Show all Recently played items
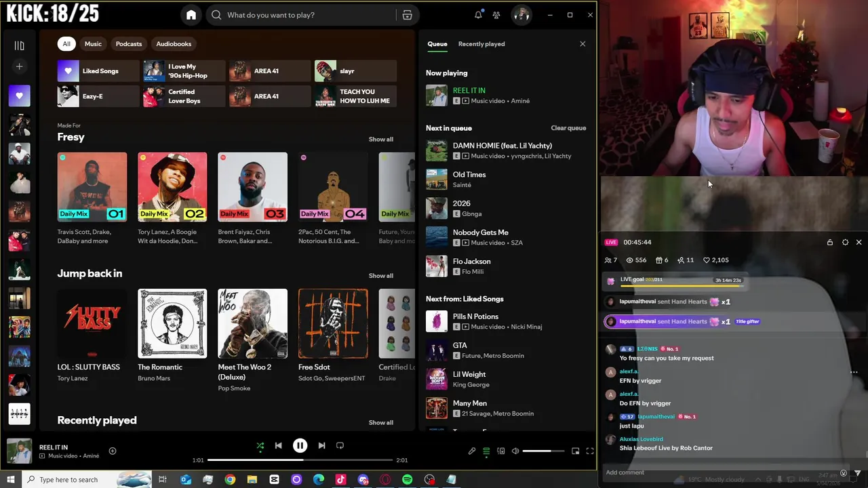The width and height of the screenshot is (868, 488). [x=380, y=423]
